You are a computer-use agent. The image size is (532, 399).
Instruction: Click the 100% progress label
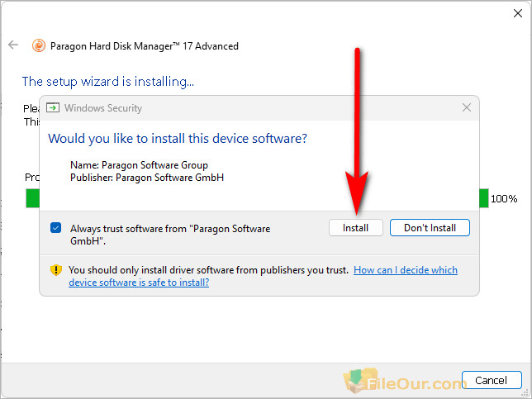click(504, 199)
